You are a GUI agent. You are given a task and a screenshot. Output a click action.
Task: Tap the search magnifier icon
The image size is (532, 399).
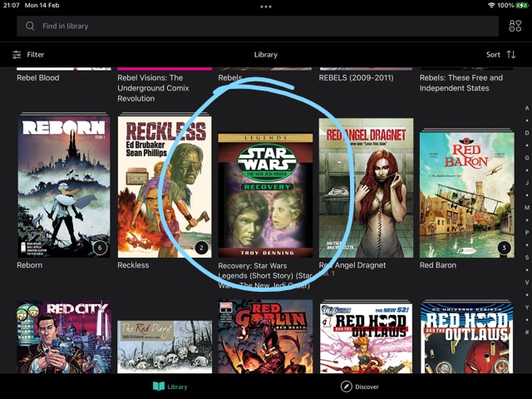click(30, 26)
